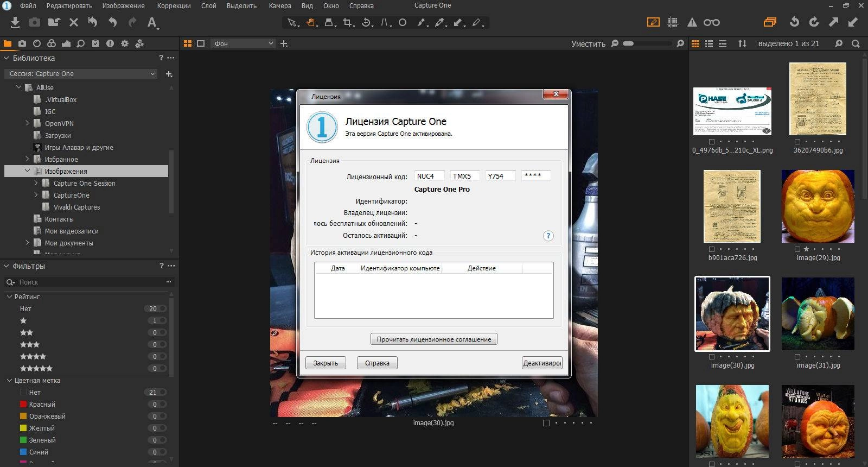
Task: Open the Коррекции menu
Action: pyautogui.click(x=174, y=6)
